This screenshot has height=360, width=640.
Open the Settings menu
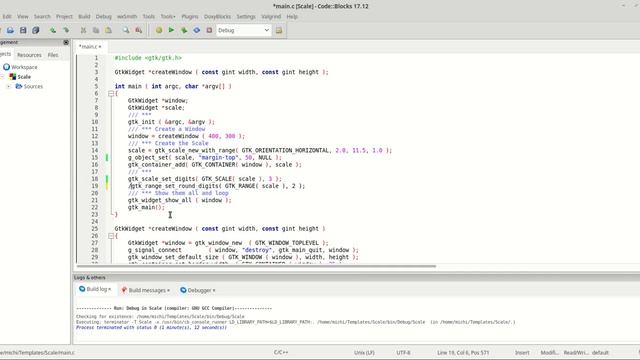[x=246, y=17]
